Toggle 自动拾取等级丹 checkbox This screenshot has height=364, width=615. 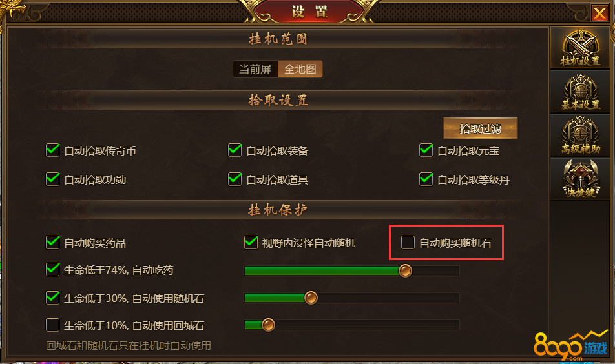pos(426,179)
